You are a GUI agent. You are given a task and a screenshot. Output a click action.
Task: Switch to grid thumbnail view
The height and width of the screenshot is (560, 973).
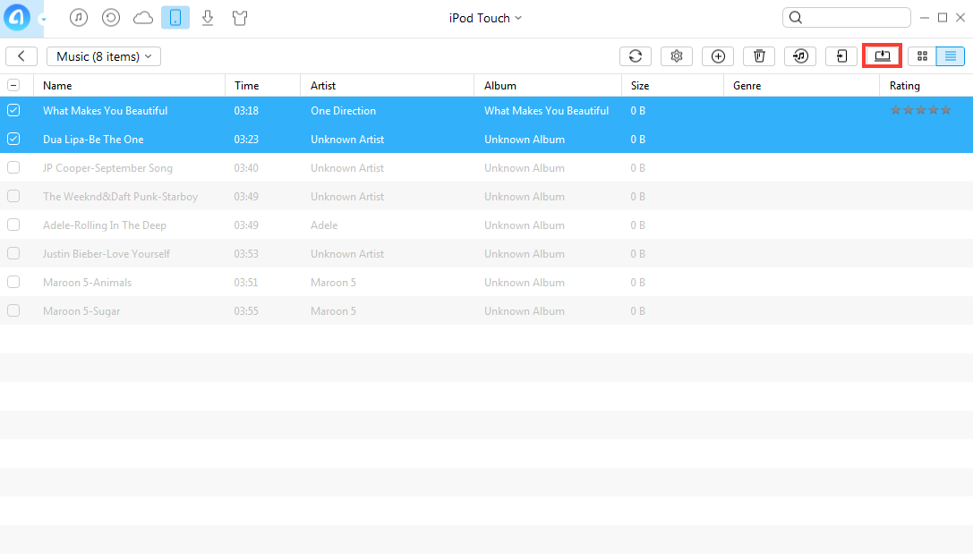click(x=922, y=56)
